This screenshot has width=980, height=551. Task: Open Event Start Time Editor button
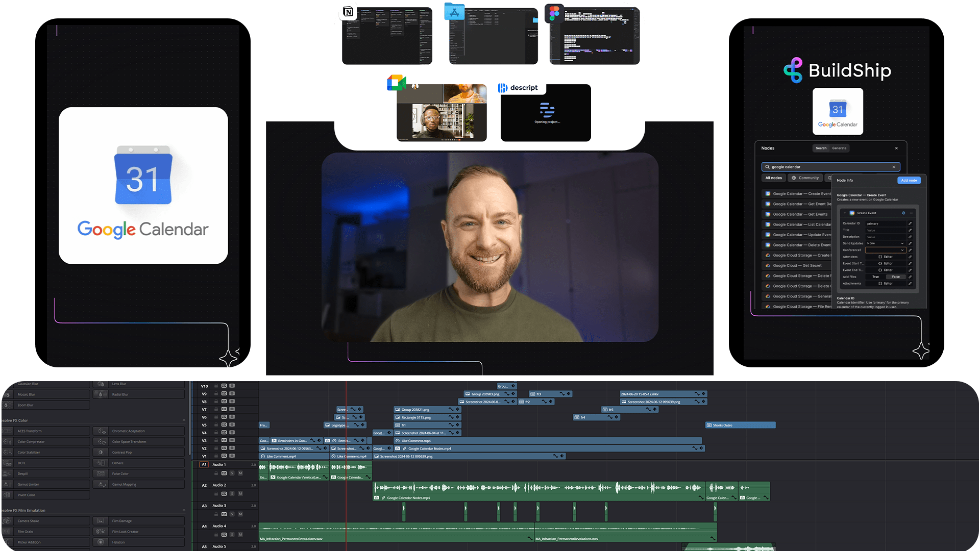coord(886,263)
